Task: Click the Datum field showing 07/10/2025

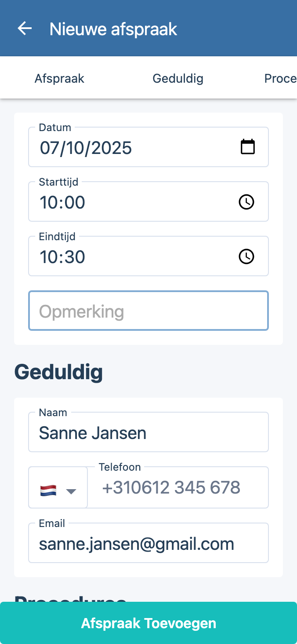Action: (132, 147)
